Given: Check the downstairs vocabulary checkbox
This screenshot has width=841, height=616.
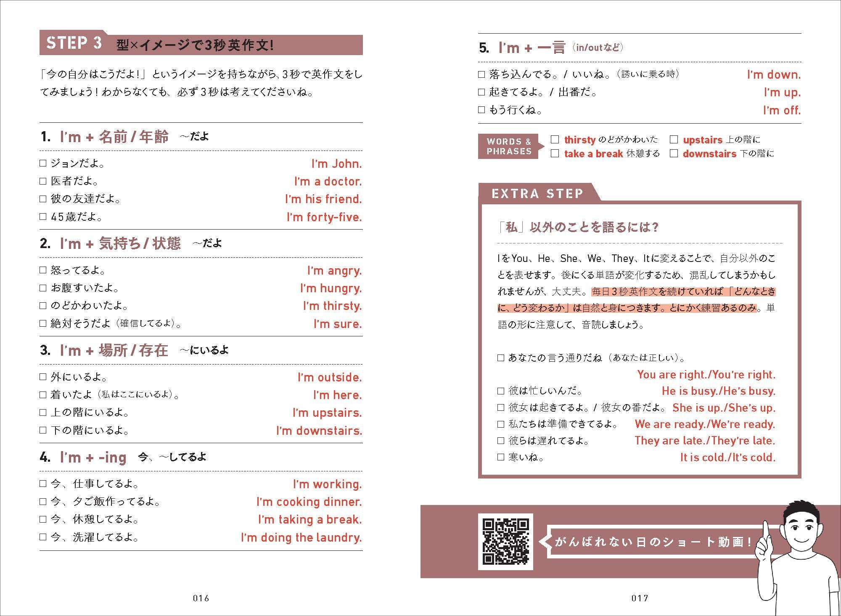Looking at the screenshot, I should point(674,153).
